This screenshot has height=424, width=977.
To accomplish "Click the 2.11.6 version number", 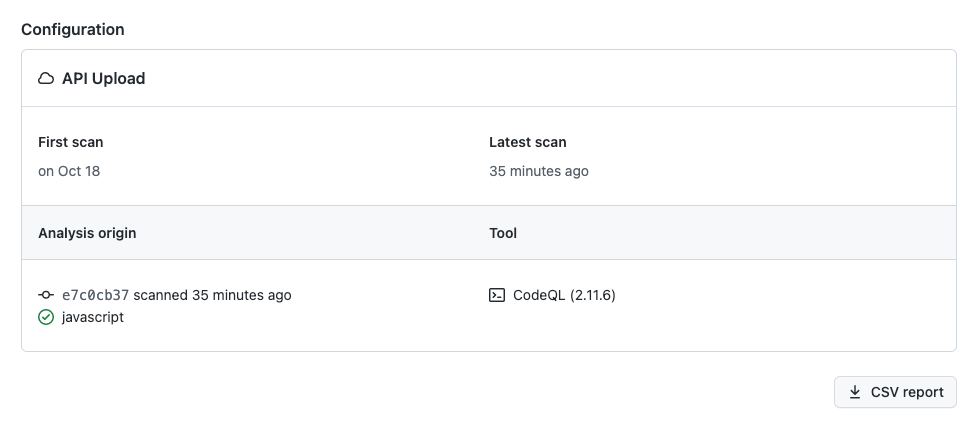I will (x=592, y=295).
